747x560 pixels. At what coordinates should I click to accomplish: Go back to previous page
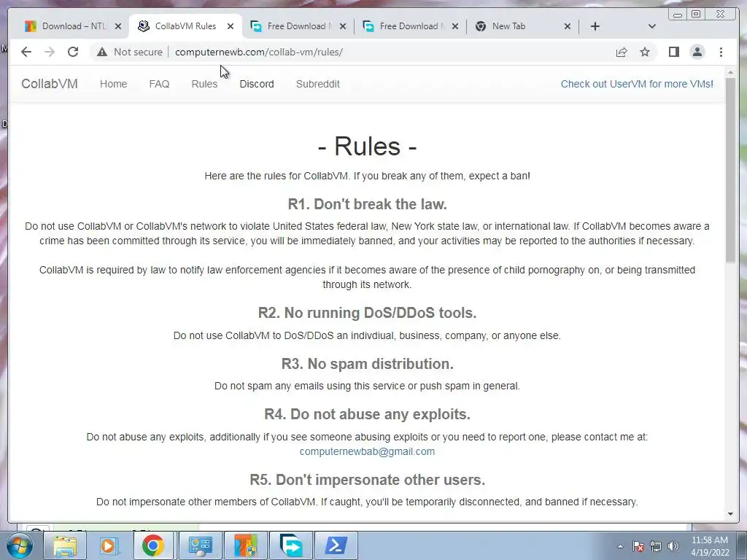[x=26, y=52]
